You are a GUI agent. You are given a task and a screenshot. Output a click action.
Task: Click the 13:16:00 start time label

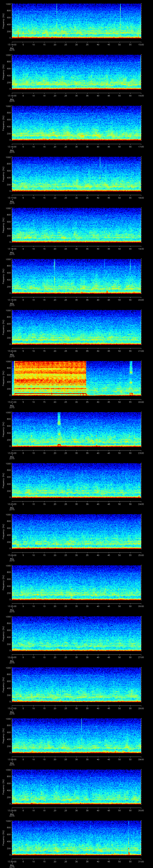[x=12, y=147]
